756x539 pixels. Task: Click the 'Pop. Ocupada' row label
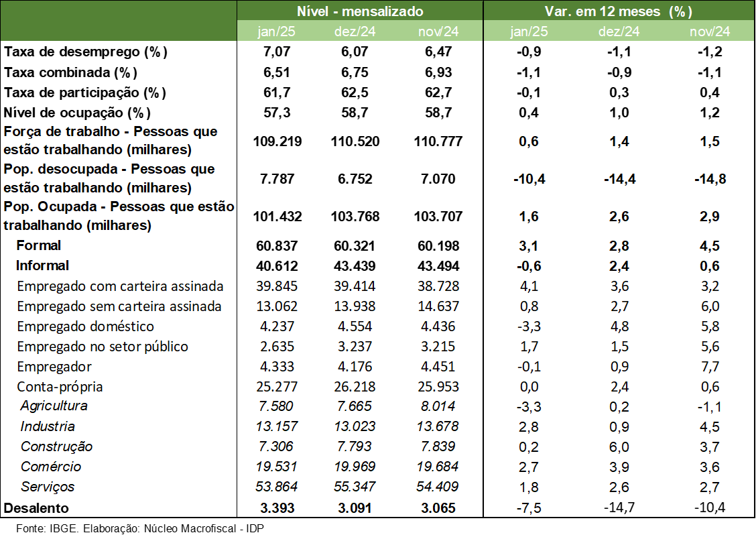tap(119, 215)
